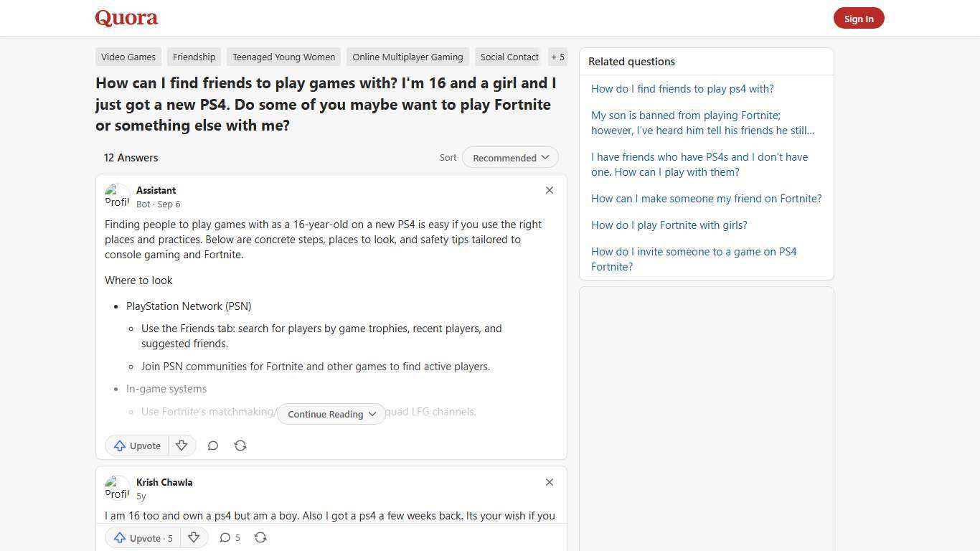Dismiss the Assistant answer with the X
This screenshot has height=551, width=980.
(550, 190)
